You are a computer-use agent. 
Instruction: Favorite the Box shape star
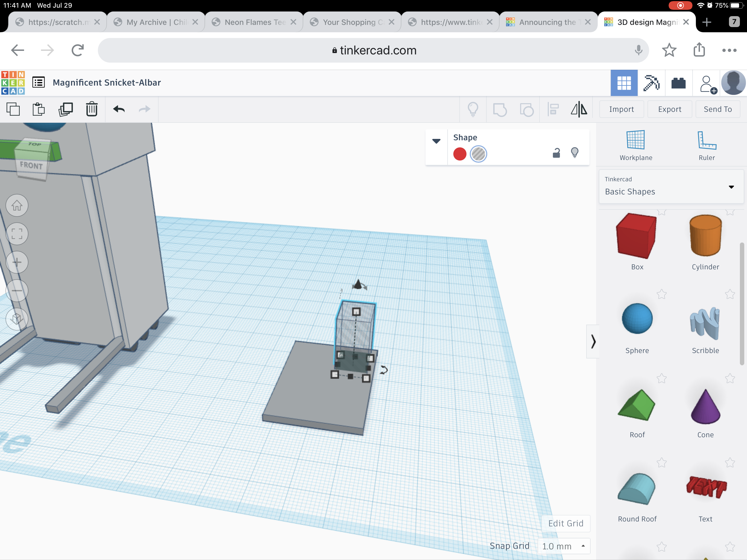pyautogui.click(x=661, y=212)
